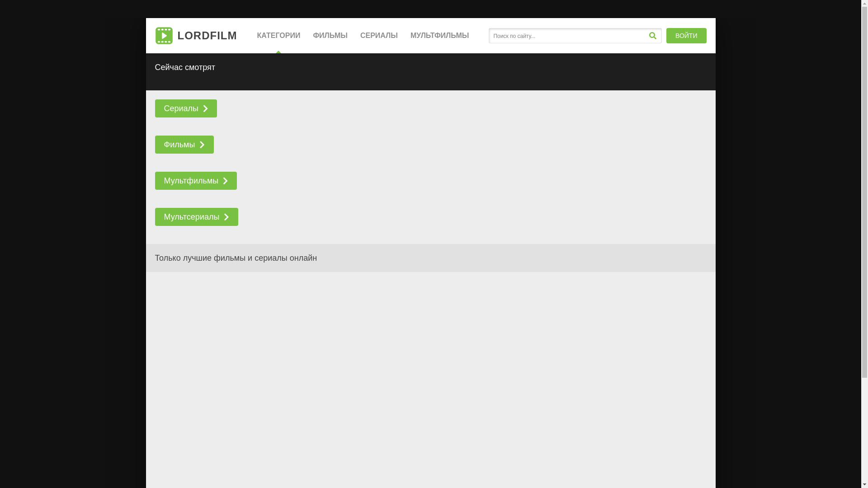Click the scrollbar up arrow

click(x=864, y=4)
